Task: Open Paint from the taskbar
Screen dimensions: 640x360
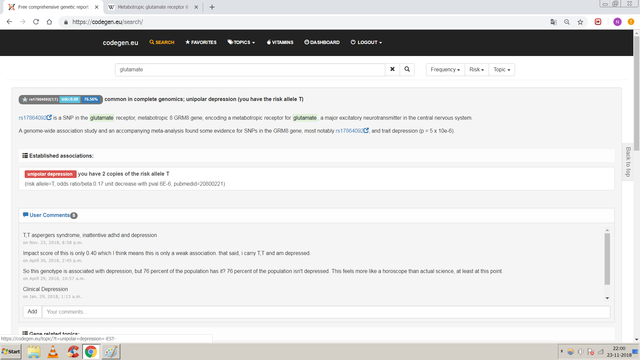Action: pyautogui.click(x=111, y=351)
